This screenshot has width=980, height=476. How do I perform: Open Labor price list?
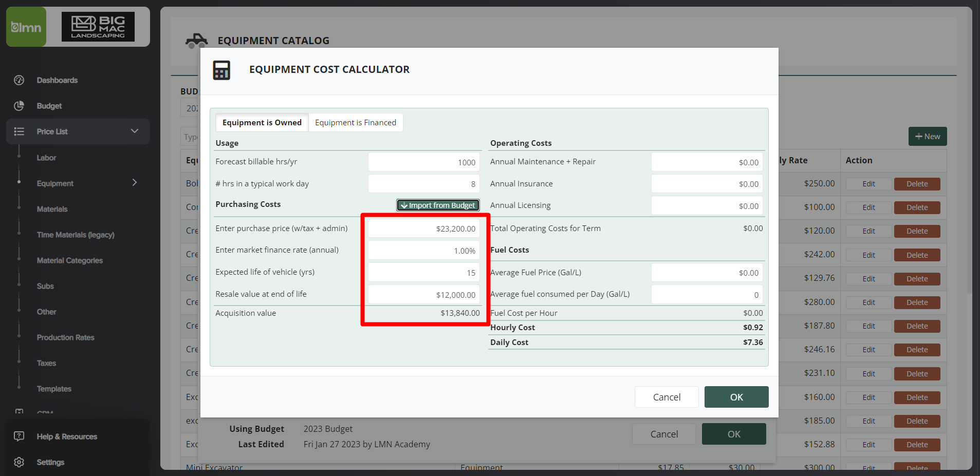pos(46,158)
